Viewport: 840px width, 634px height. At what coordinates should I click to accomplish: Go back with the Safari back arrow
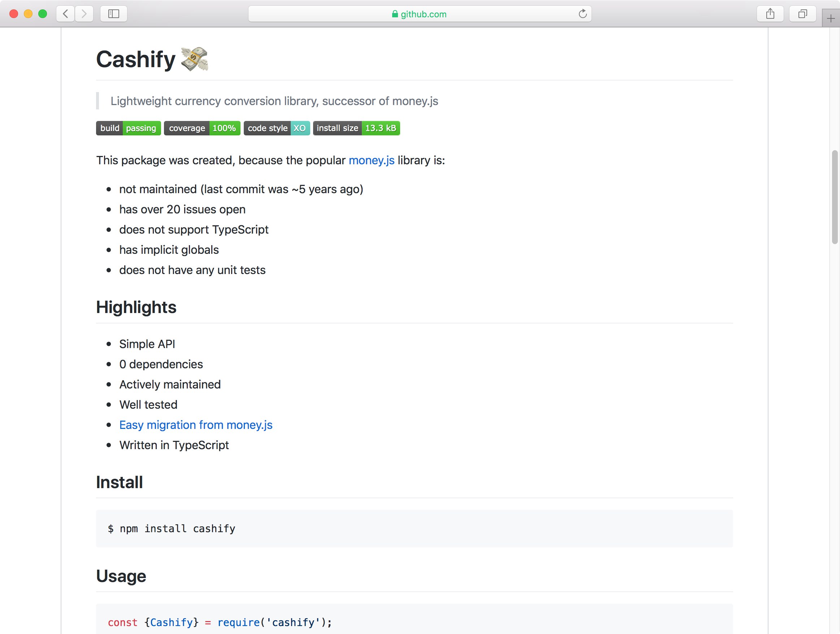[x=65, y=14]
